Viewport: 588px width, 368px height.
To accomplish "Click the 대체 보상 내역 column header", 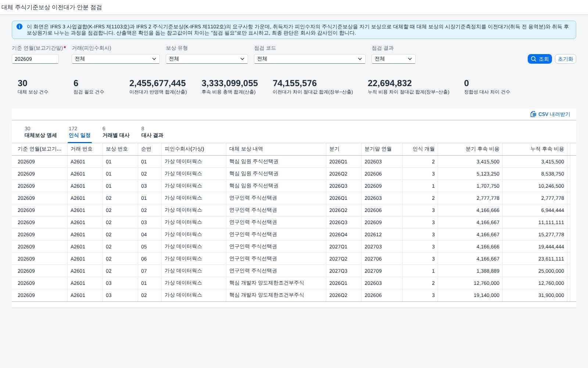I will pyautogui.click(x=276, y=149).
